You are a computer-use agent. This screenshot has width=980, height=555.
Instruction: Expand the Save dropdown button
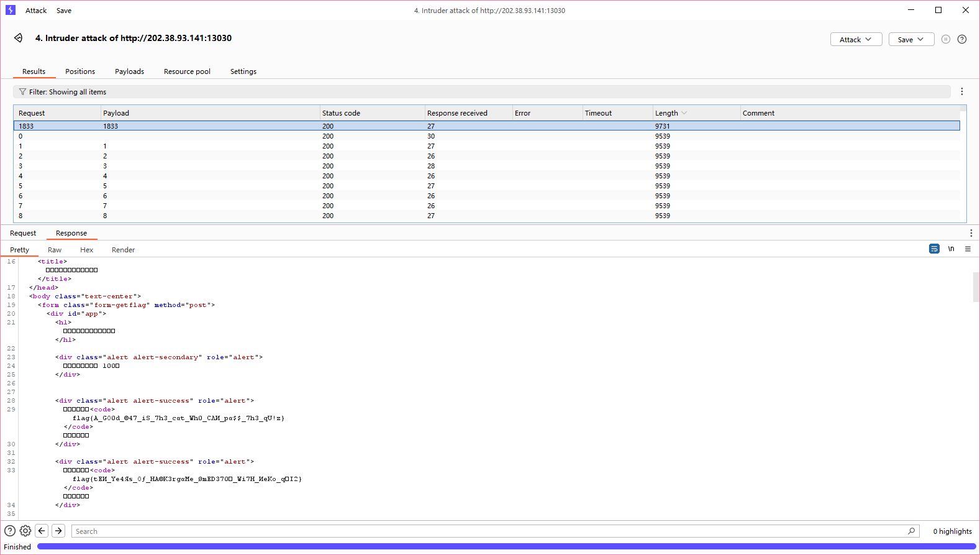911,39
